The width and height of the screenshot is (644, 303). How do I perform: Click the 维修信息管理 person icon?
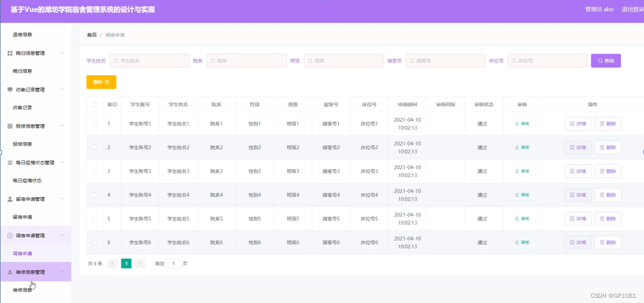pyautogui.click(x=9, y=272)
